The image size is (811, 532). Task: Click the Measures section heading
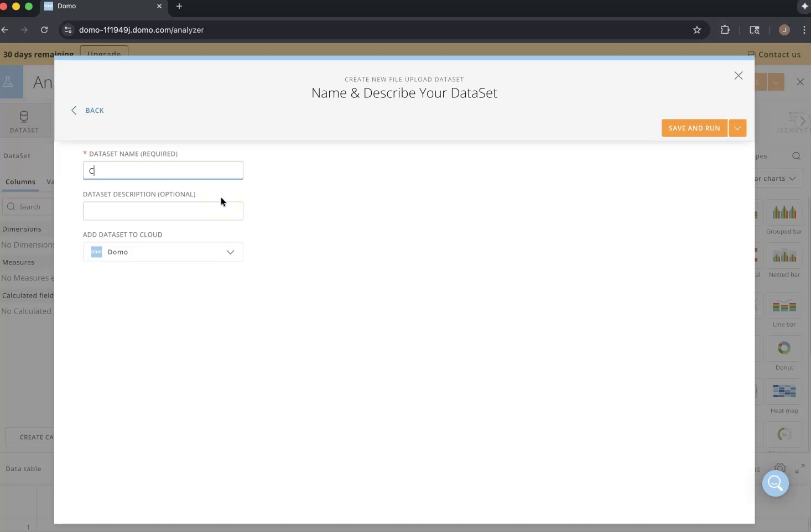coord(18,262)
